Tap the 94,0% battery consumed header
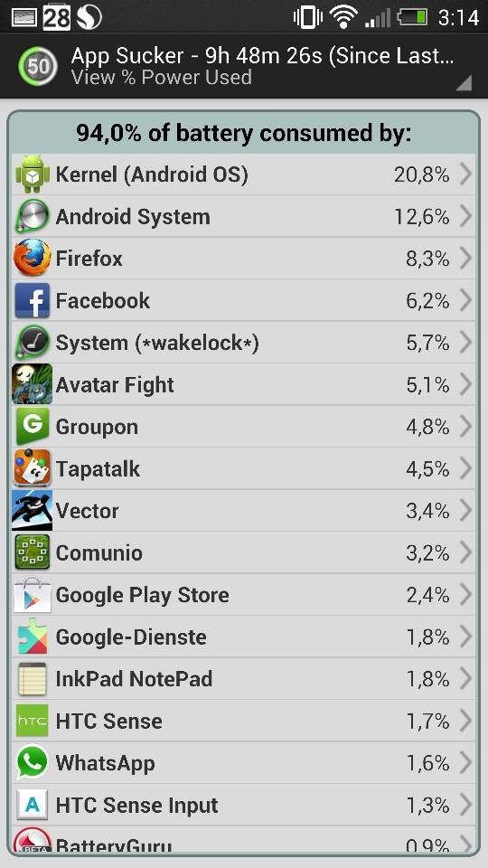This screenshot has width=488, height=868. pyautogui.click(x=244, y=133)
